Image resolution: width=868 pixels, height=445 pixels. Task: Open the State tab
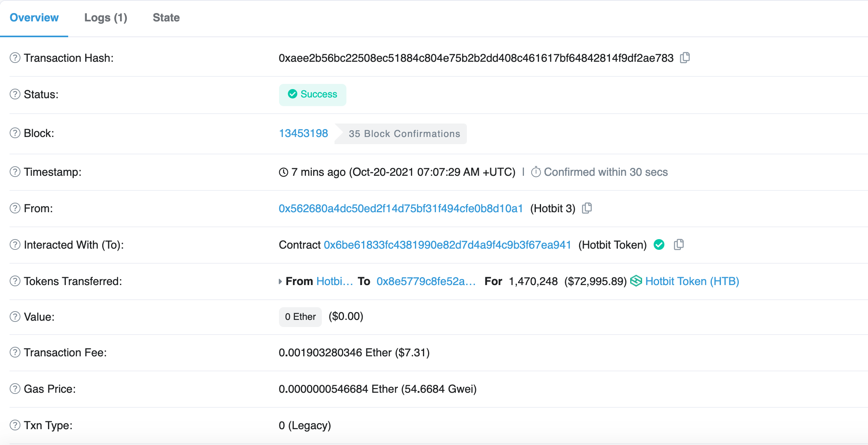(x=166, y=18)
